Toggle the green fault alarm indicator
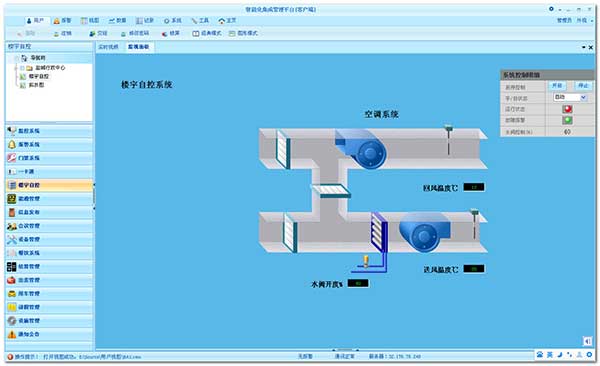Image resolution: width=600 pixels, height=366 pixels. click(x=567, y=120)
